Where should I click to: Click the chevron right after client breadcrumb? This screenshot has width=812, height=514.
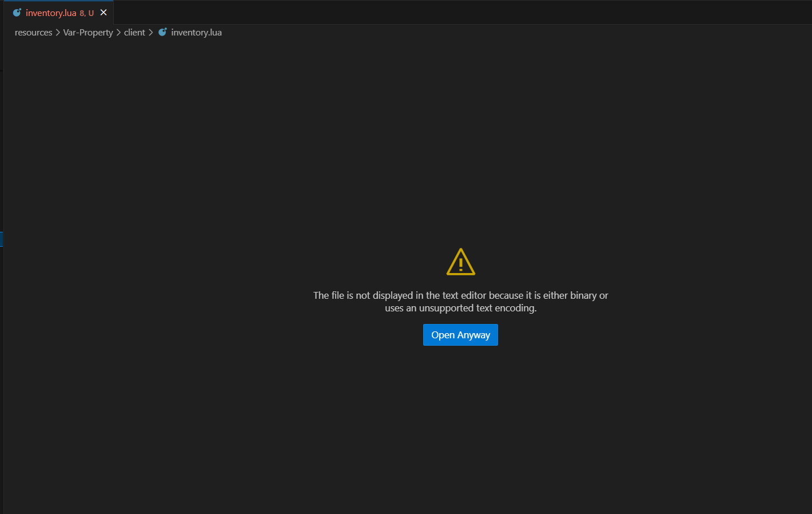pyautogui.click(x=151, y=33)
